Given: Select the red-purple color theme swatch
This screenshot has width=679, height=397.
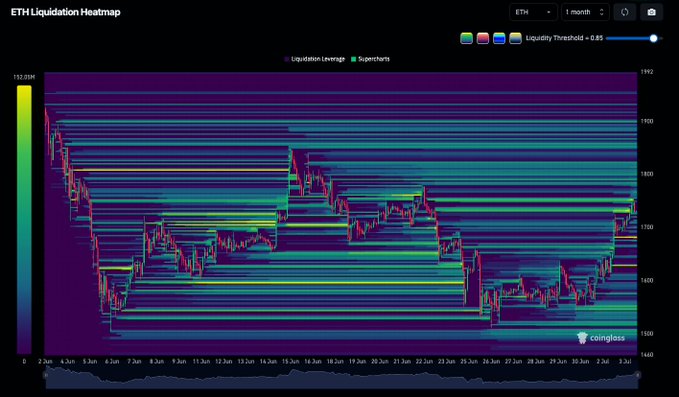Looking at the screenshot, I should (483, 38).
